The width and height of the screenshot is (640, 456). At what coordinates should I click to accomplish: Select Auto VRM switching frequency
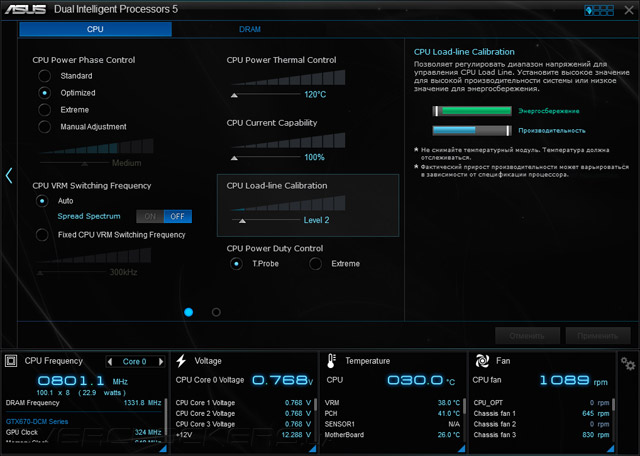tap(42, 201)
